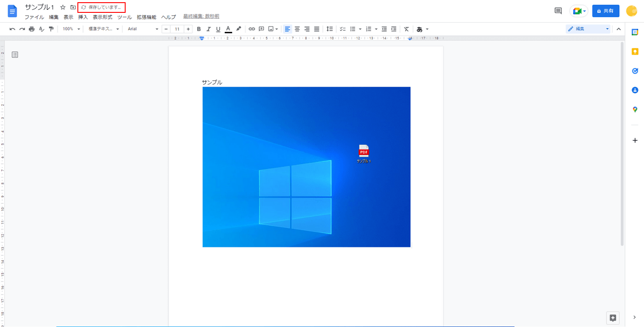Open the あ input tools button

coord(419,29)
